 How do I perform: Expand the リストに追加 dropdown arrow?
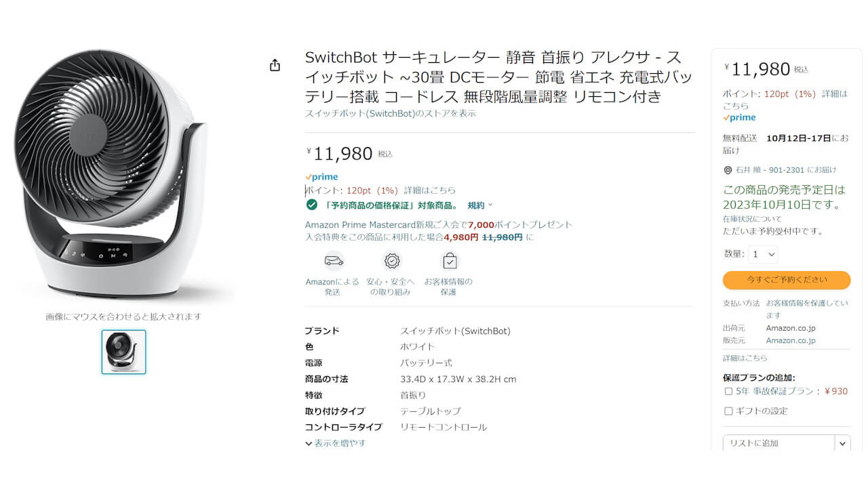point(841,443)
